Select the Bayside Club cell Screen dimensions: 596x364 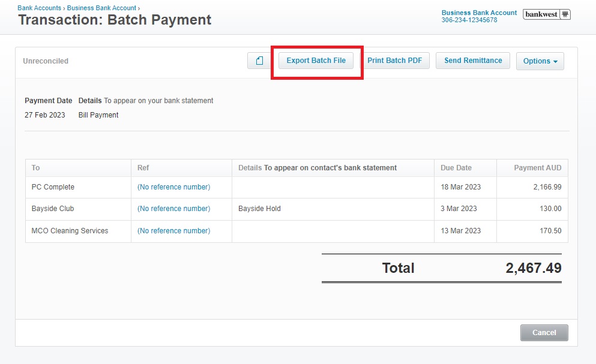78,209
